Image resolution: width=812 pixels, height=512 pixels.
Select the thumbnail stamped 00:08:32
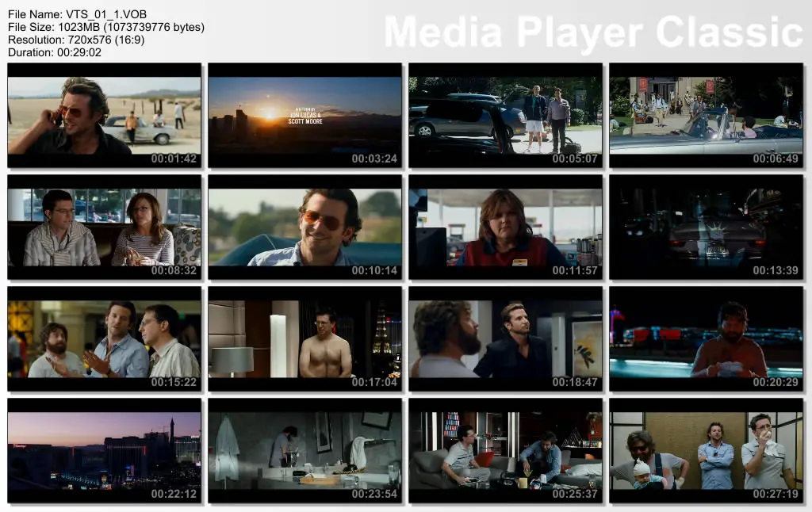click(104, 227)
